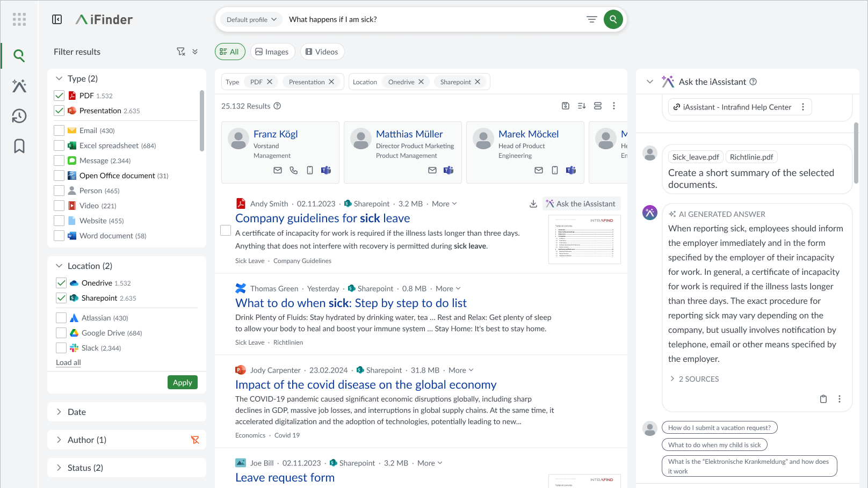Remove the Presentation filter chip
868x488 pixels.
pyautogui.click(x=331, y=82)
